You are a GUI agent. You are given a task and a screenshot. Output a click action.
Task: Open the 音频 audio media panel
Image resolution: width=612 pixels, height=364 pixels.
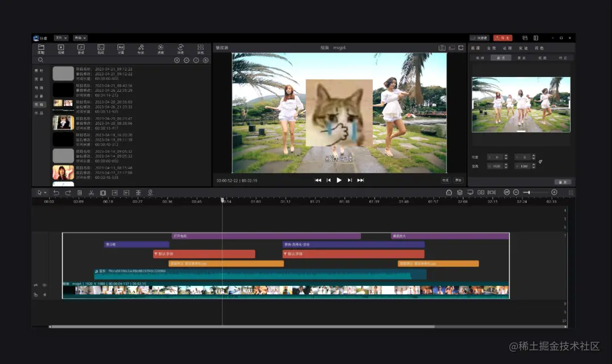(81, 49)
